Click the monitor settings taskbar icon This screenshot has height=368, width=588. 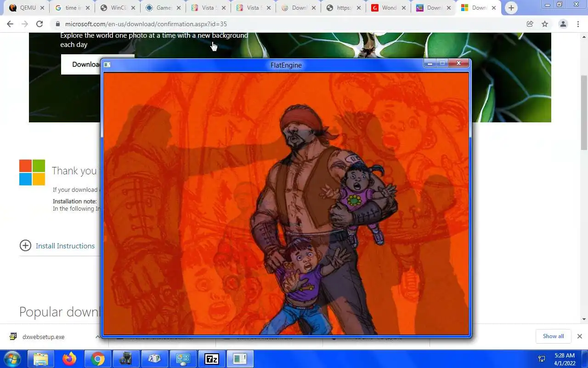point(183,359)
